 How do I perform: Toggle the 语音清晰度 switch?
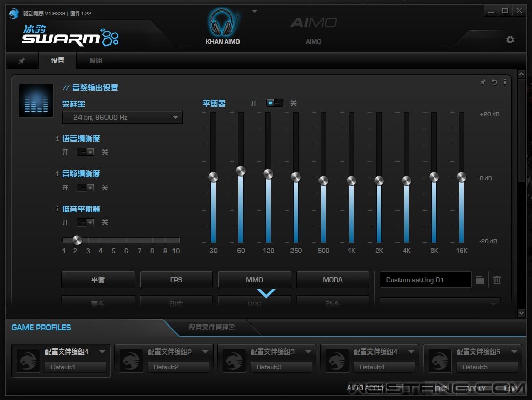[86, 152]
